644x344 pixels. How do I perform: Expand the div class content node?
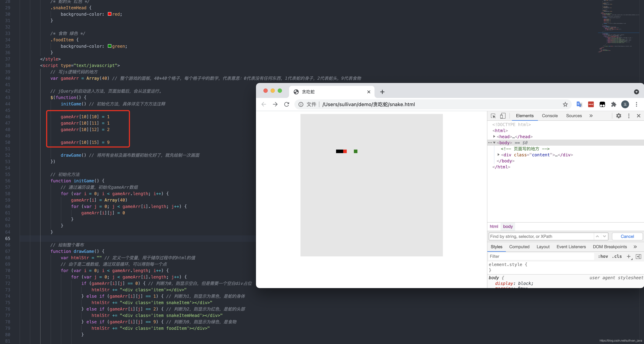tap(499, 155)
